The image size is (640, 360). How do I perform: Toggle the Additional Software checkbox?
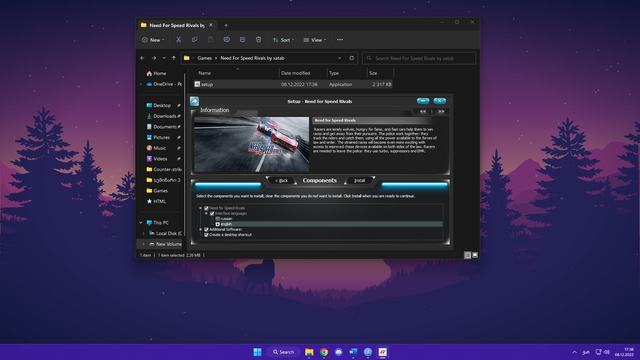[206, 229]
